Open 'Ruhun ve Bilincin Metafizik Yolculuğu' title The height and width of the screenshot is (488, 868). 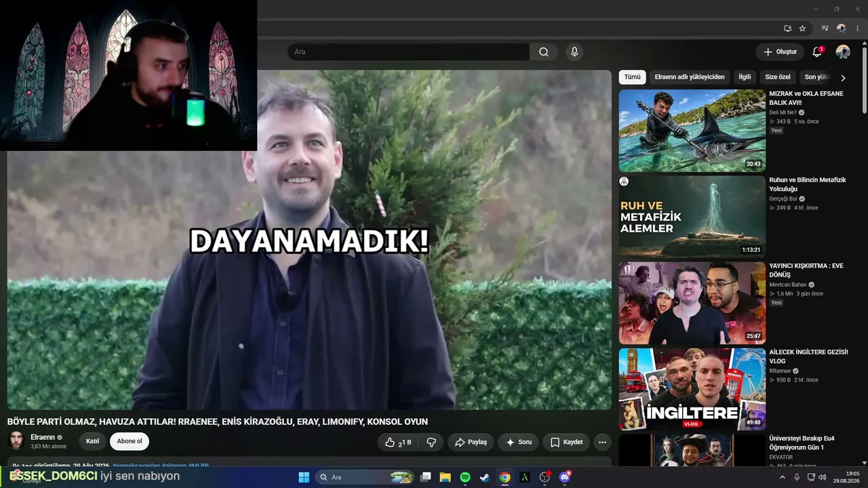click(x=808, y=184)
